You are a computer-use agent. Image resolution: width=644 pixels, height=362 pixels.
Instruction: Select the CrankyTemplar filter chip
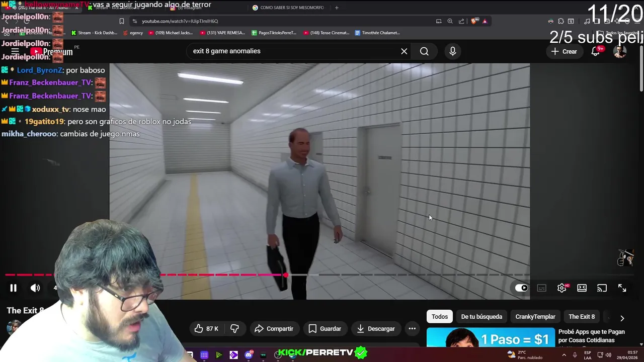point(535,317)
